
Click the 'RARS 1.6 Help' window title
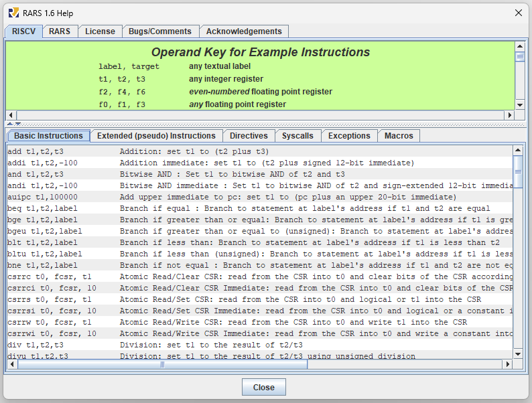click(48, 13)
